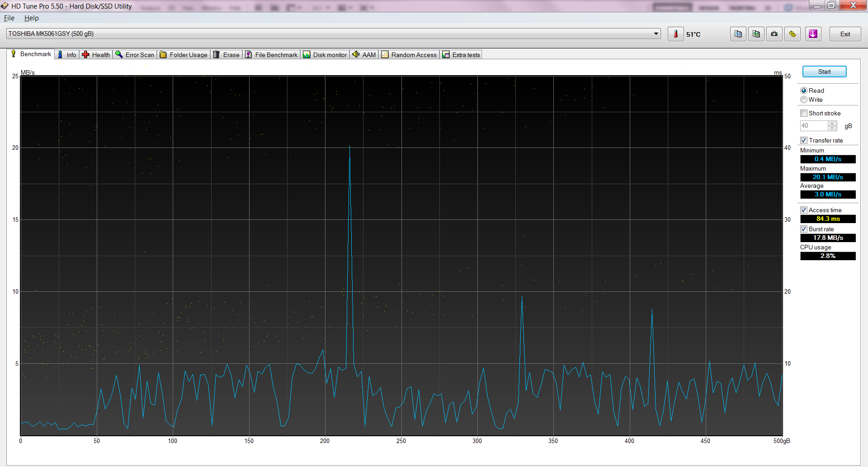
Task: Decrease the short stroke gB value
Action: point(832,128)
